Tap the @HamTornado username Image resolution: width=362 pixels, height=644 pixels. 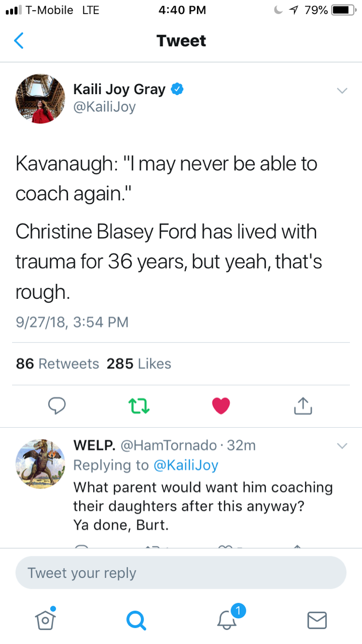[168, 445]
